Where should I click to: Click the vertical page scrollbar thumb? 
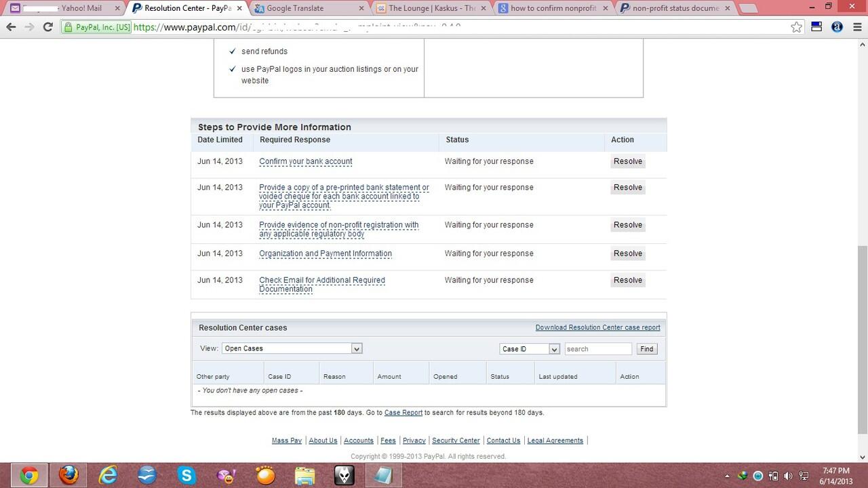coord(863,339)
